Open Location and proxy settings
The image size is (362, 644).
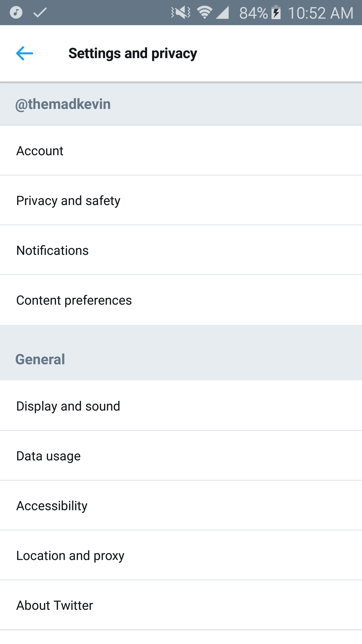[x=181, y=555]
